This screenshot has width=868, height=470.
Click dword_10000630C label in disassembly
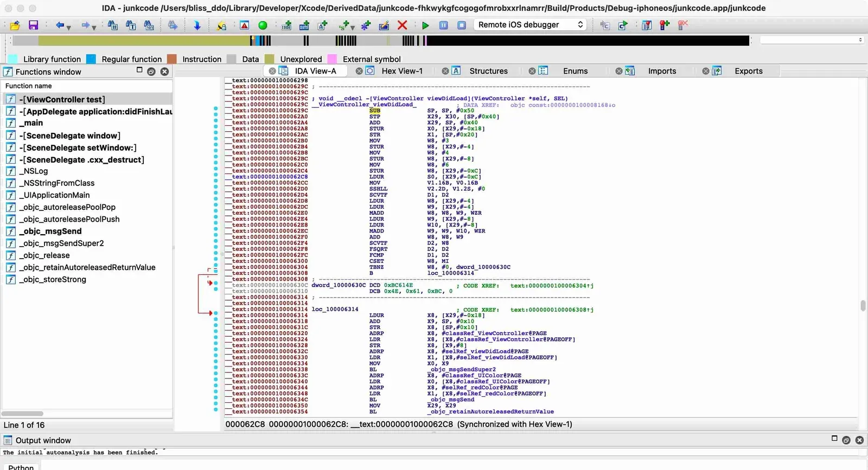point(339,285)
